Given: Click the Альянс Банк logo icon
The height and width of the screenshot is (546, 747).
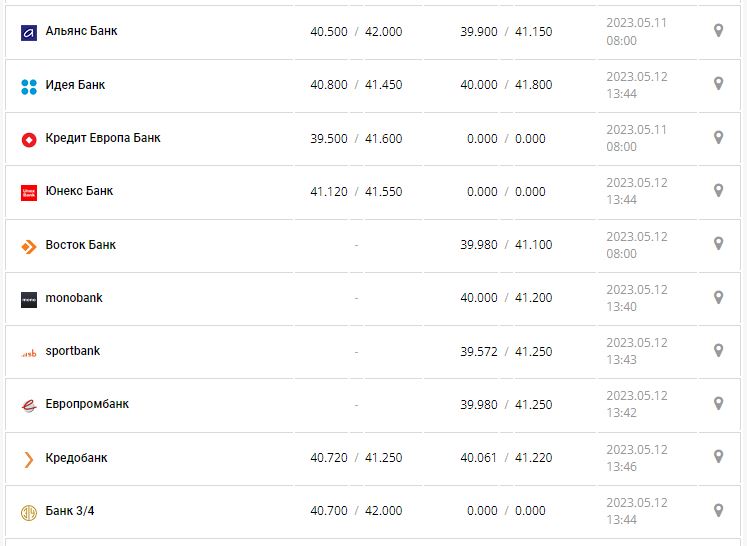Looking at the screenshot, I should coord(28,32).
